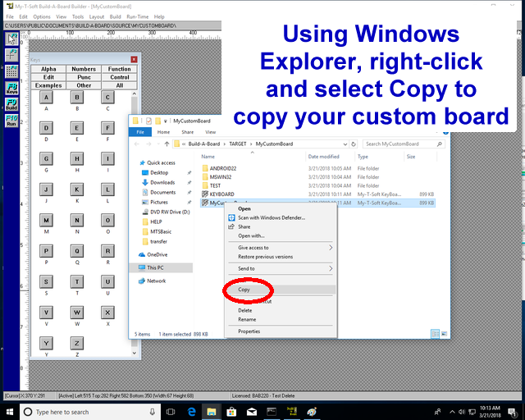Show the Numbers key category
The width and height of the screenshot is (525, 420).
(x=84, y=69)
